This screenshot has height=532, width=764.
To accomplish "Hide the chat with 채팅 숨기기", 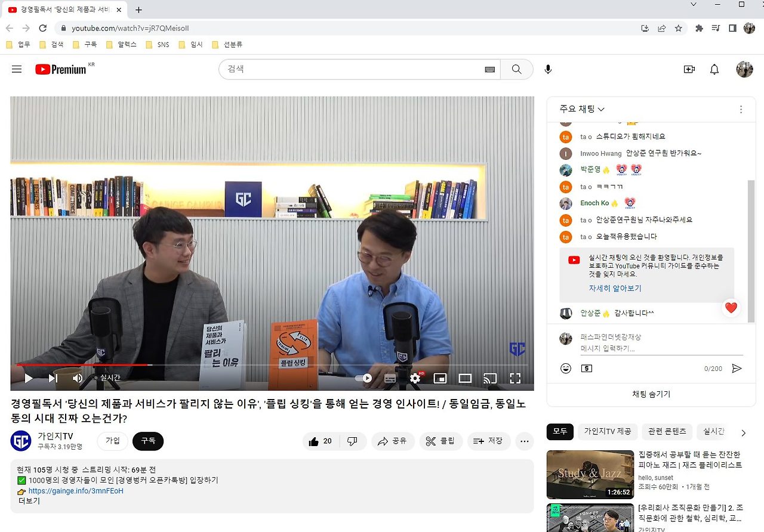I will [x=651, y=394].
